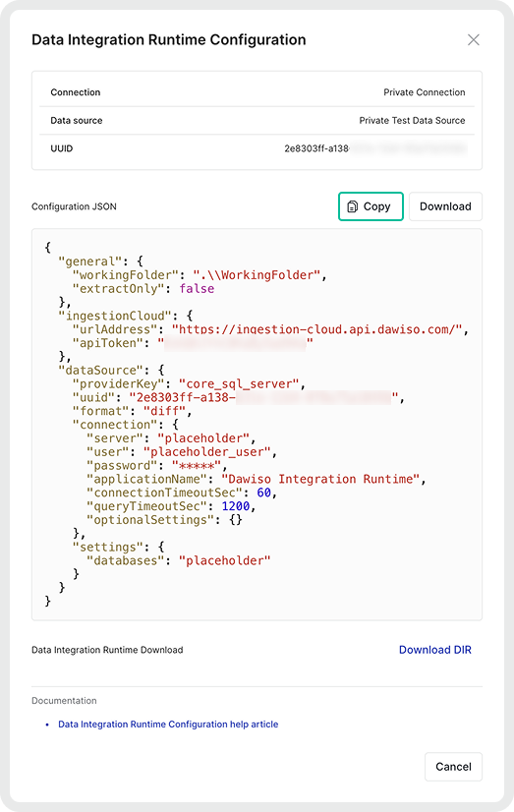Click the ".\\WorkingFolder" string

coord(257,275)
